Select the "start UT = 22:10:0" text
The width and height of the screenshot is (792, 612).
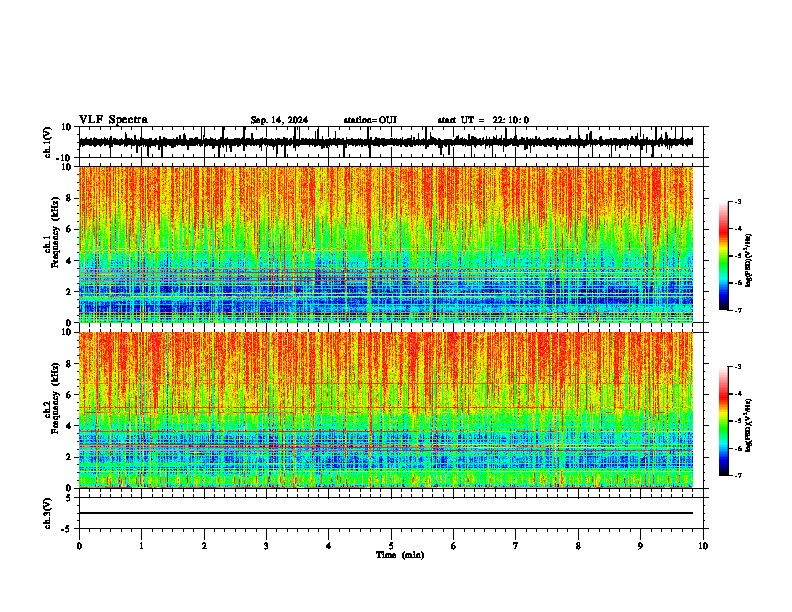483,120
